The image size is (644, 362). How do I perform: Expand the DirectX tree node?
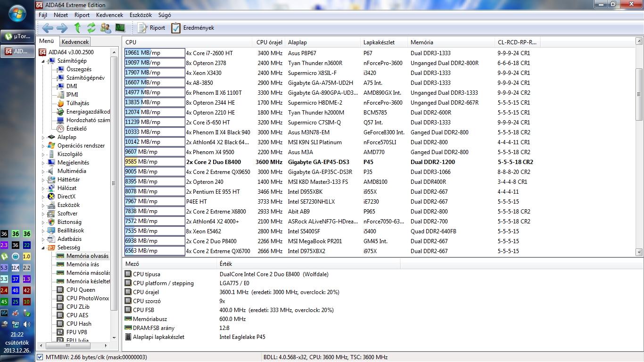point(43,197)
